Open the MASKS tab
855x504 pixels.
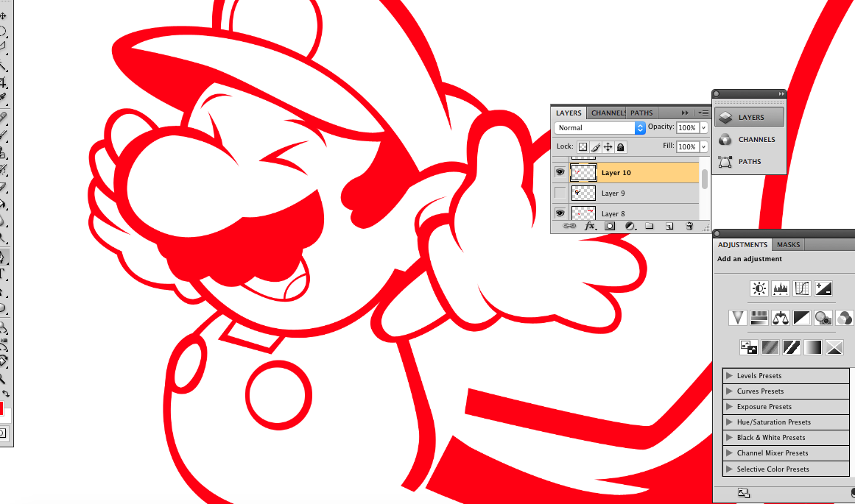(789, 245)
